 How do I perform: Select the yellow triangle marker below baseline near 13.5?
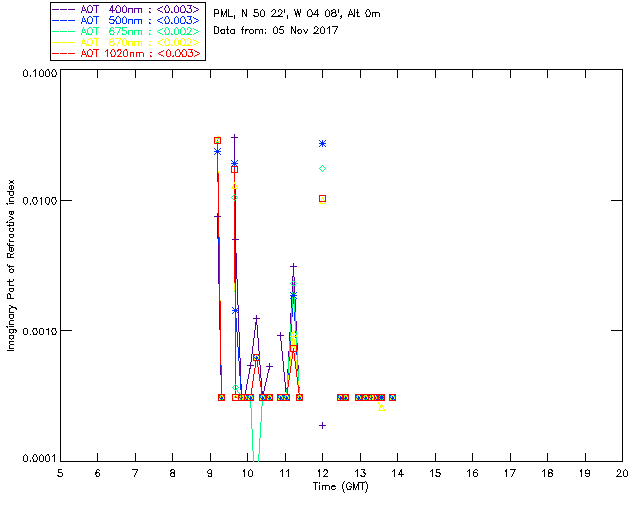(381, 407)
